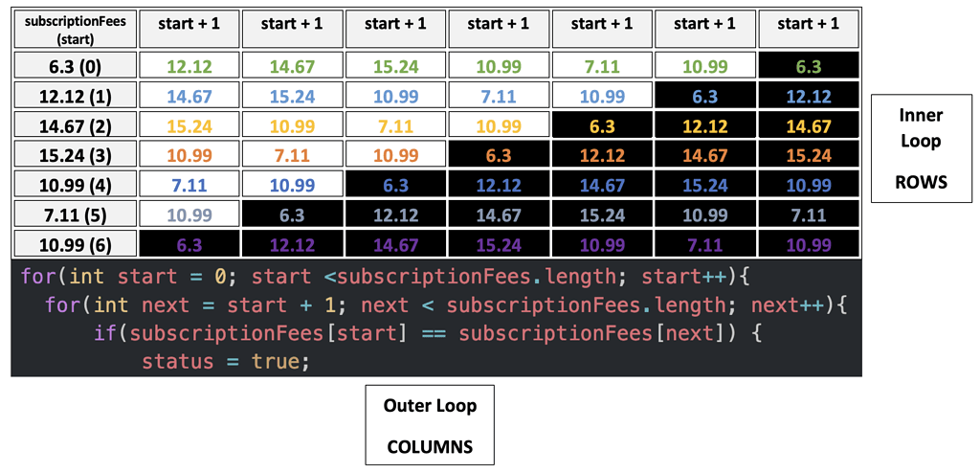Select the row header 6.3 (0)
The width and height of the screenshot is (980, 473).
(75, 65)
